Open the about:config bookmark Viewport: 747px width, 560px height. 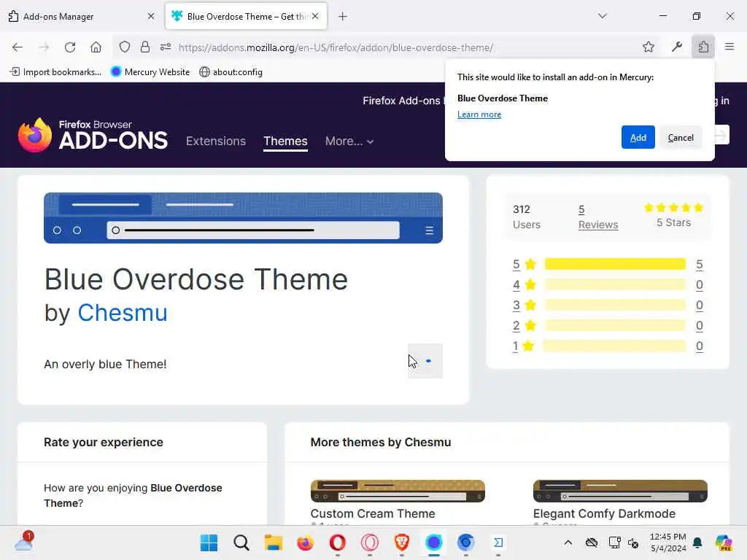click(x=231, y=72)
